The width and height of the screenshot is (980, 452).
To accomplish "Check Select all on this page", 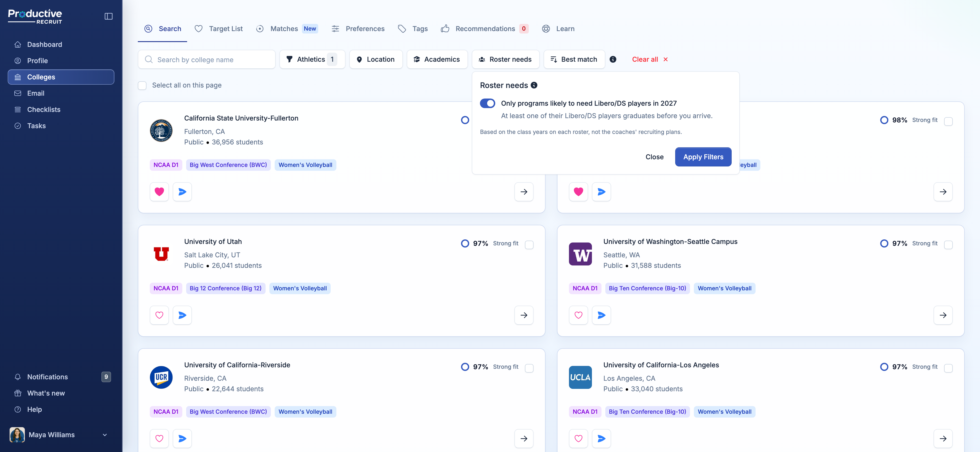I will (142, 86).
